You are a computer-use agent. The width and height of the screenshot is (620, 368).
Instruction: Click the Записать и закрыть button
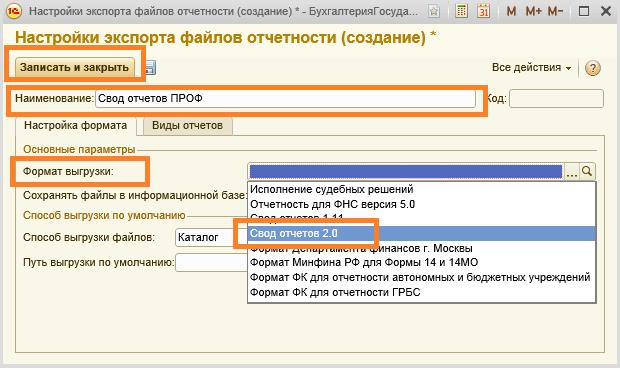75,67
